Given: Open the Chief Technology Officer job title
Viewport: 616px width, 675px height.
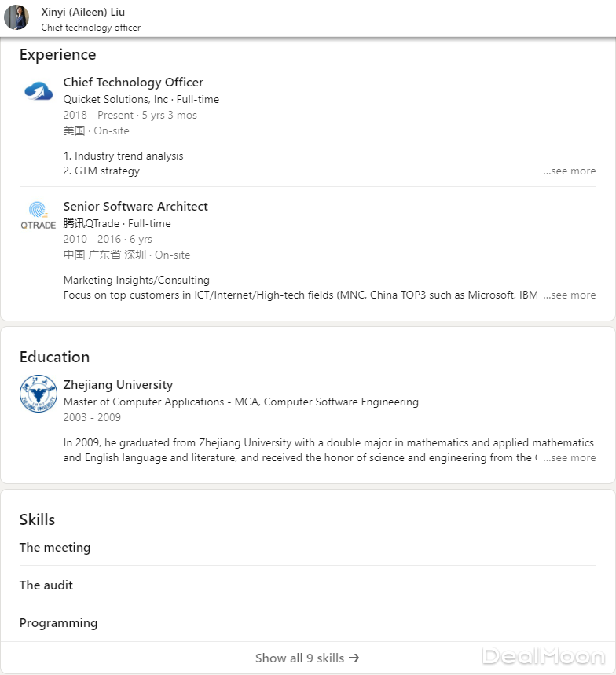Looking at the screenshot, I should pyautogui.click(x=133, y=83).
